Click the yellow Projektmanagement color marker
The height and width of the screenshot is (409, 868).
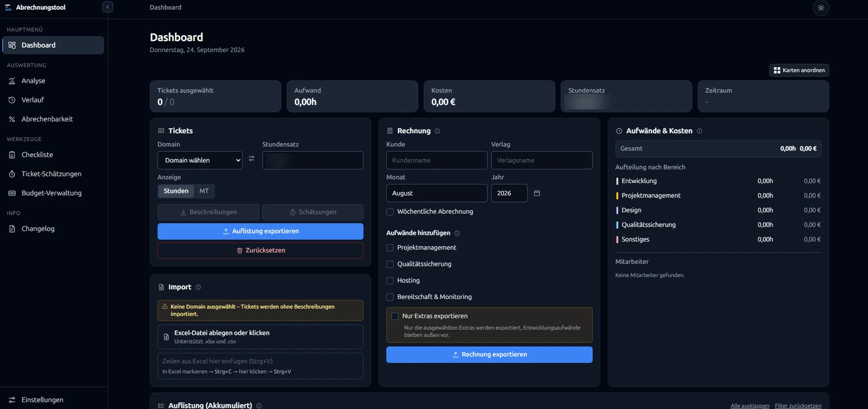[617, 196]
